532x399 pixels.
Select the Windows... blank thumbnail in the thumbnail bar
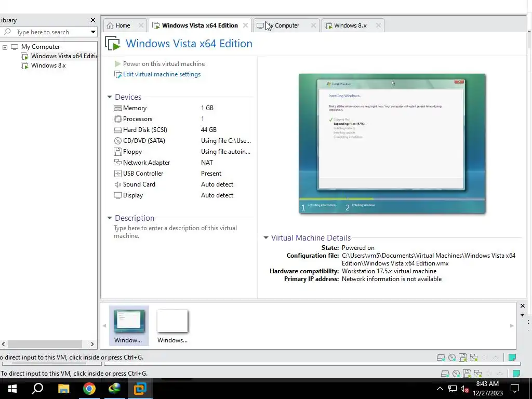point(172,326)
